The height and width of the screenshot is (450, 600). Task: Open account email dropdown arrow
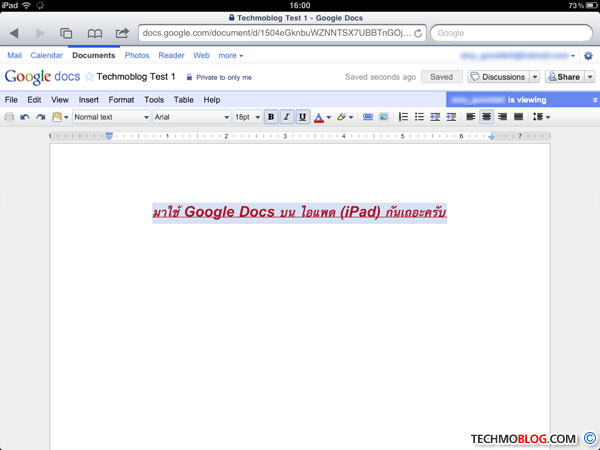click(x=573, y=56)
